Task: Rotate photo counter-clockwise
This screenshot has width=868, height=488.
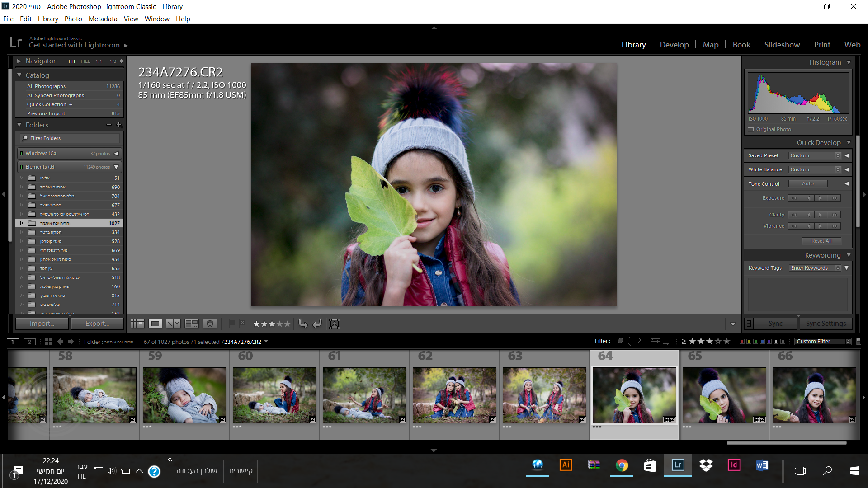Action: [303, 324]
